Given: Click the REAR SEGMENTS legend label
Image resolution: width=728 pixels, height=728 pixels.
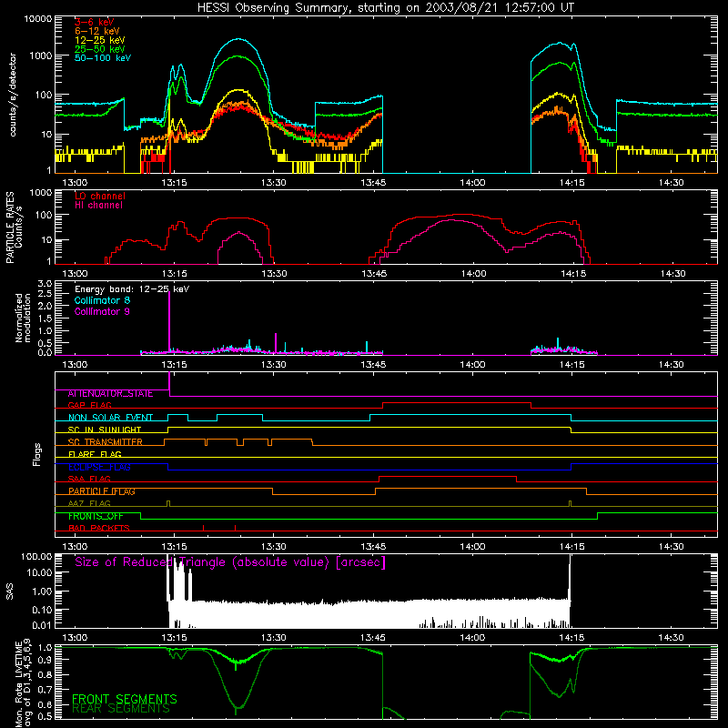Looking at the screenshot, I should (121, 709).
